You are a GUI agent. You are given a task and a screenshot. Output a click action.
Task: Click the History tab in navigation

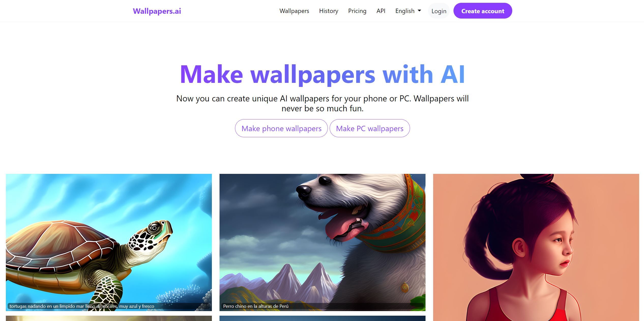pos(329,10)
